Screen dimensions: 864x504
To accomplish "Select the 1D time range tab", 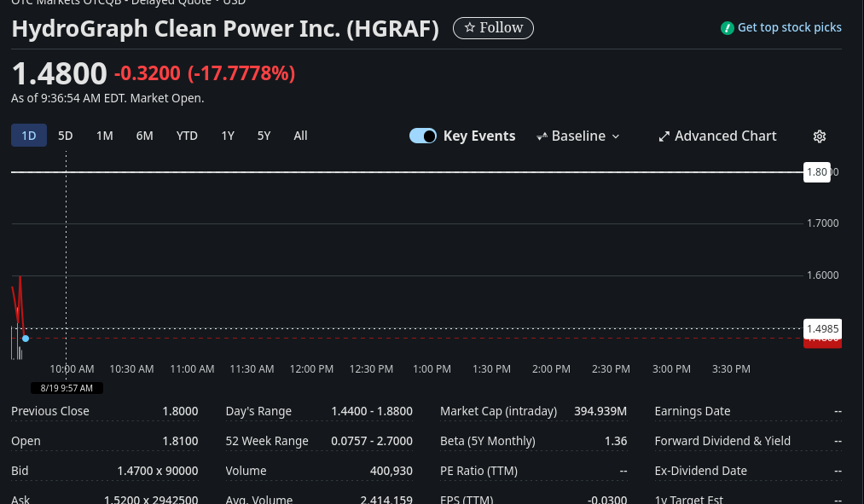I will (29, 136).
